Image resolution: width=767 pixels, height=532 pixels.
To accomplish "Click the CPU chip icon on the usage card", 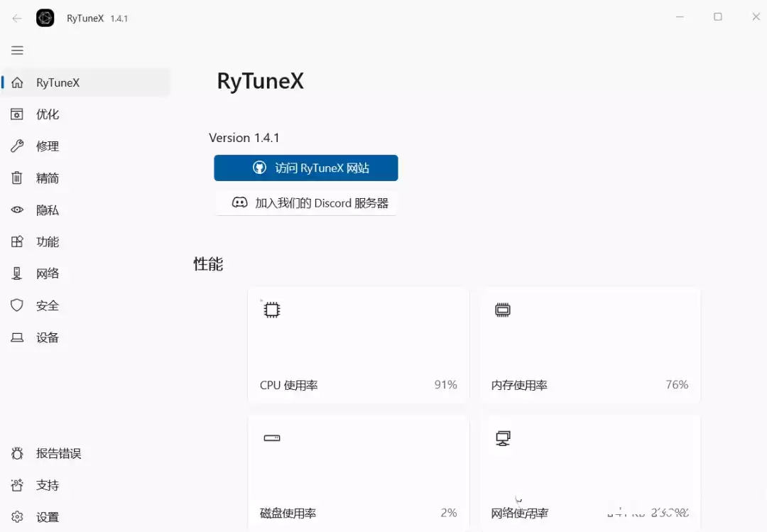I will tap(271, 309).
